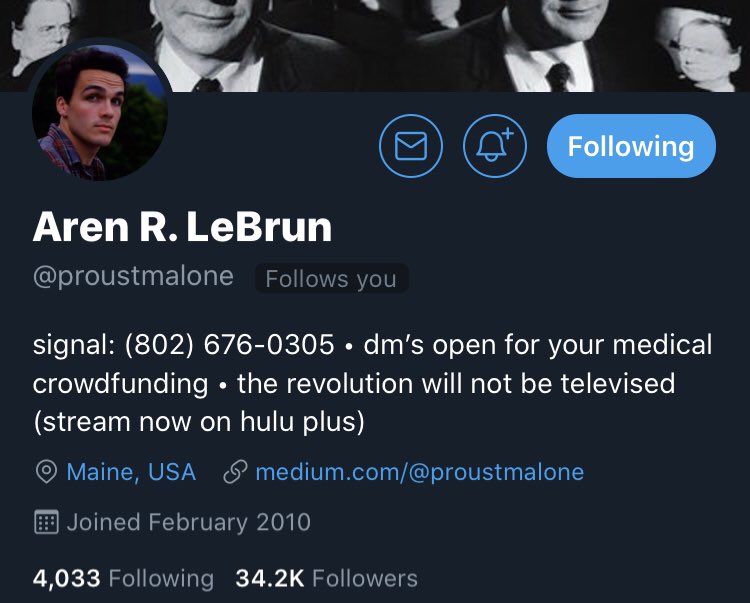
Task: Click the word Following beside 4,033
Action: [x=161, y=579]
